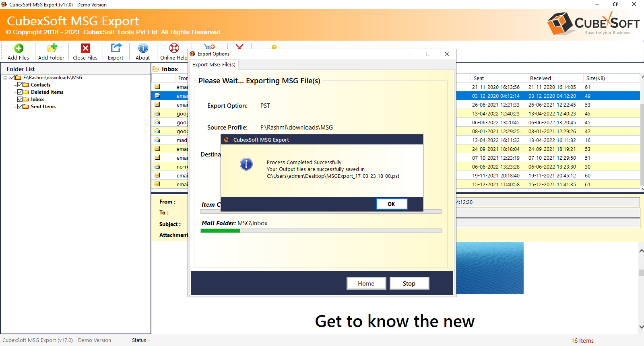
Task: Click the Home button
Action: pyautogui.click(x=366, y=284)
